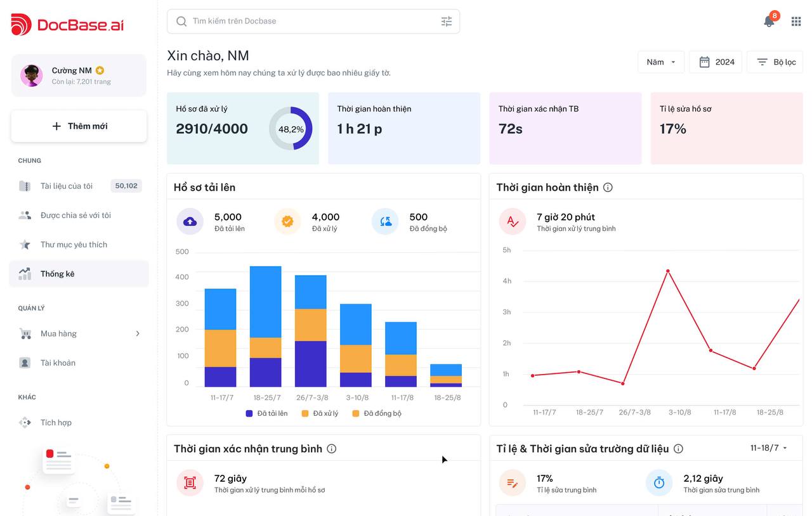Toggle Đã tải lên legend in chart

click(266, 413)
